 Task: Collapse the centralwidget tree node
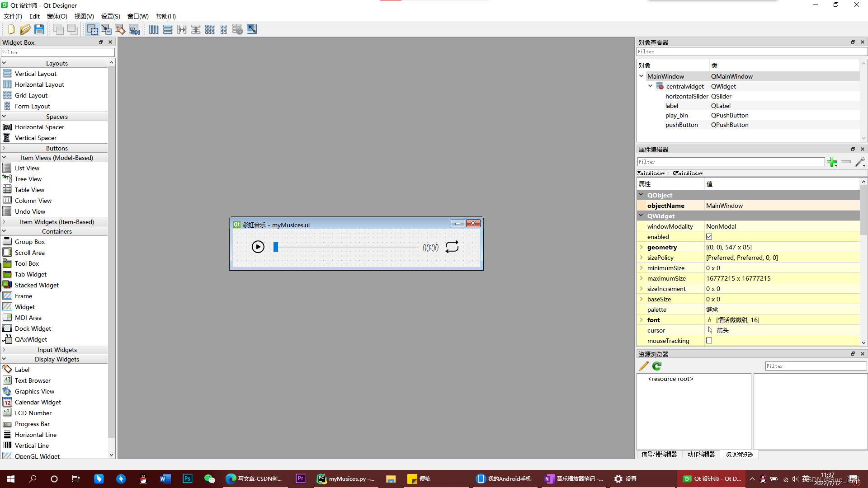point(650,86)
